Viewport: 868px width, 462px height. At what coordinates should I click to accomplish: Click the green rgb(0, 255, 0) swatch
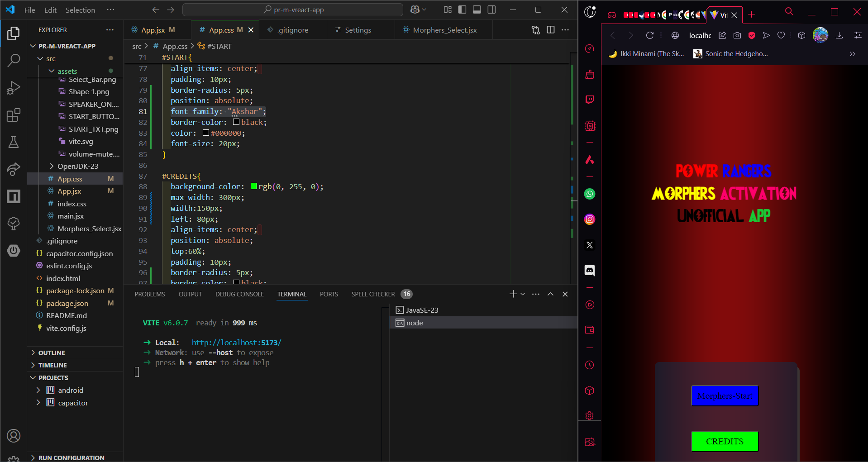coord(254,186)
